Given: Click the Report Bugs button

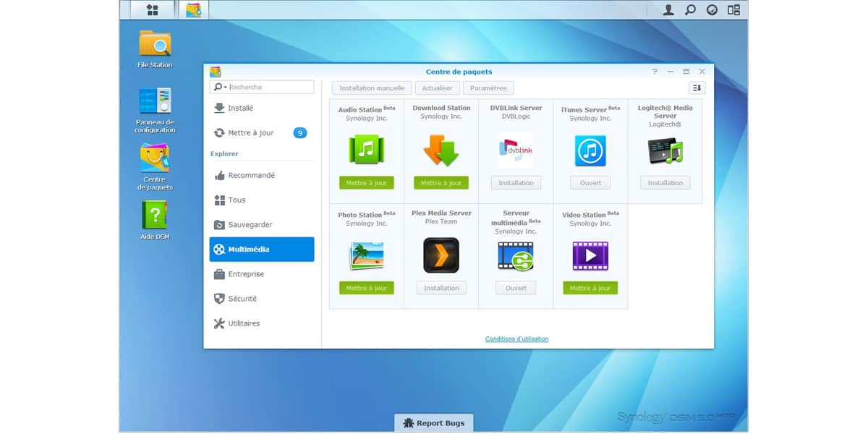Looking at the screenshot, I should pyautogui.click(x=434, y=423).
